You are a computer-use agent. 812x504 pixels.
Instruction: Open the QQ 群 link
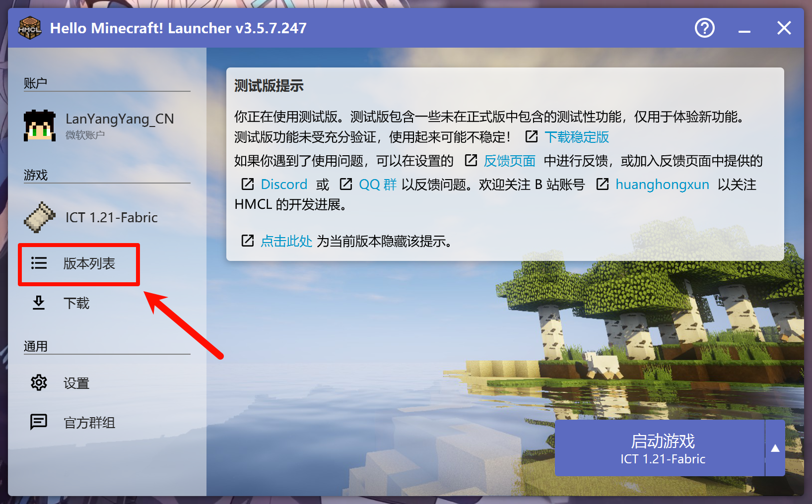(378, 185)
